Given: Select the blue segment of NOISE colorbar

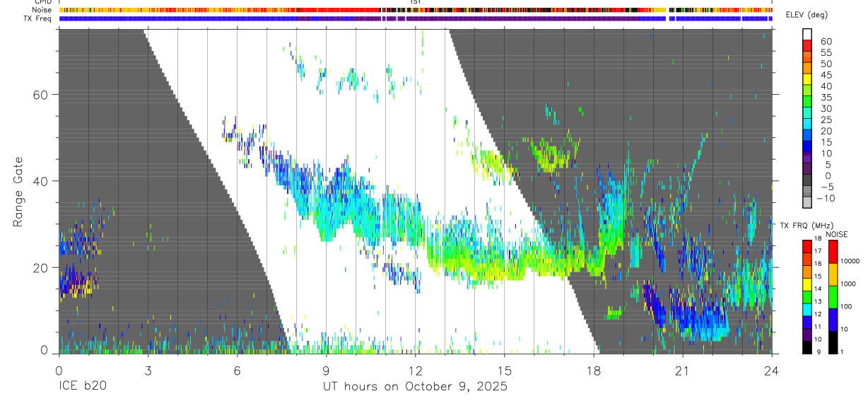Looking at the screenshot, I should click(x=833, y=318).
